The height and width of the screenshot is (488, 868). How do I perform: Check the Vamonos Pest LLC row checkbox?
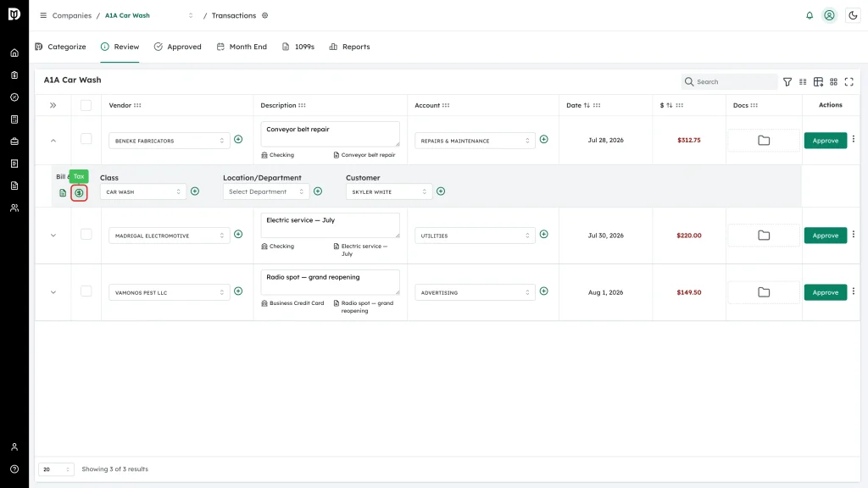coord(86,291)
